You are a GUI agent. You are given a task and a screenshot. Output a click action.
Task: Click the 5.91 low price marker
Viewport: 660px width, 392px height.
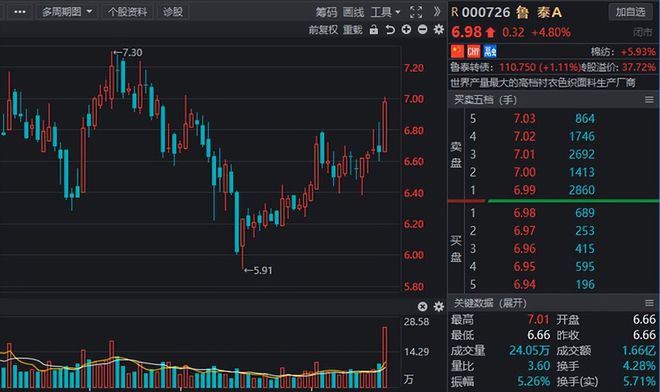pos(258,270)
